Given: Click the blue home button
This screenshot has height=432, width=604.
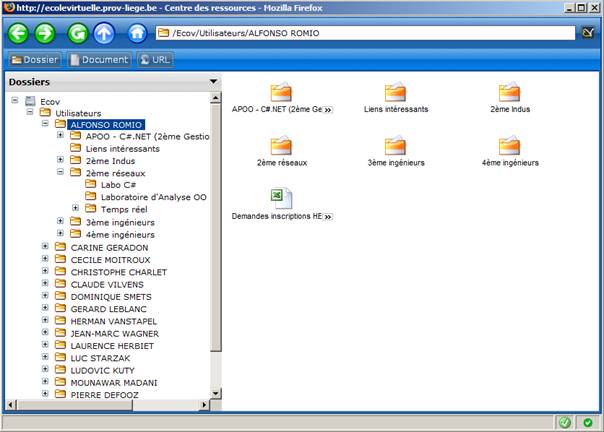Looking at the screenshot, I should click(x=138, y=33).
